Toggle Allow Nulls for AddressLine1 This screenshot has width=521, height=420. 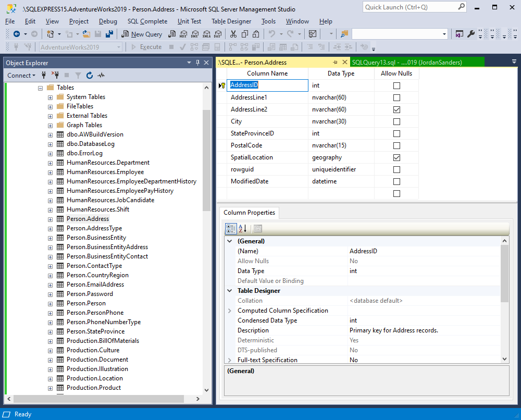(396, 97)
